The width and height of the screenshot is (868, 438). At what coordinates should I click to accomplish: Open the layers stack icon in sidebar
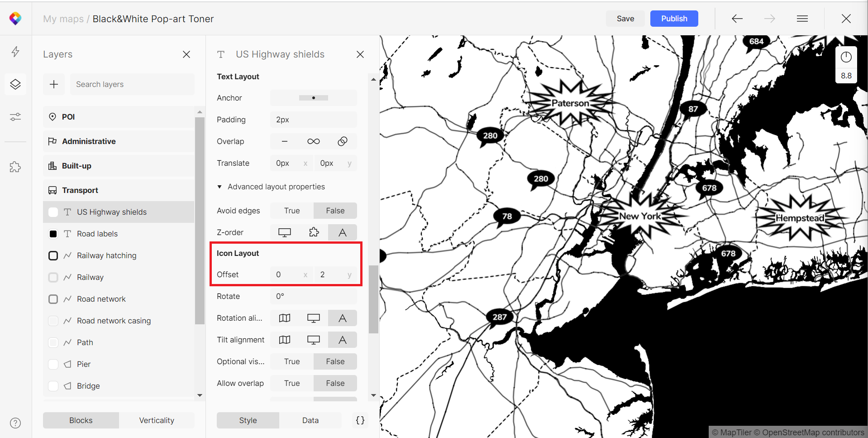tap(15, 84)
